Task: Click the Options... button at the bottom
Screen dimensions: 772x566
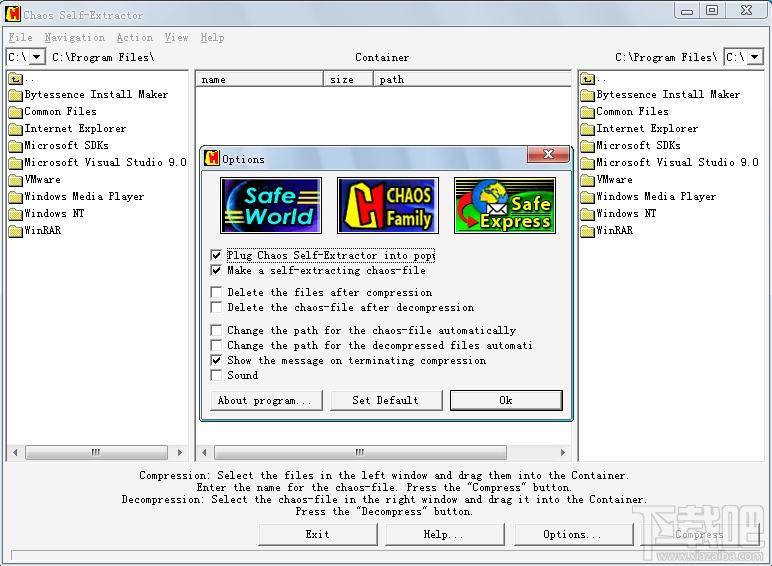Action: 574,535
